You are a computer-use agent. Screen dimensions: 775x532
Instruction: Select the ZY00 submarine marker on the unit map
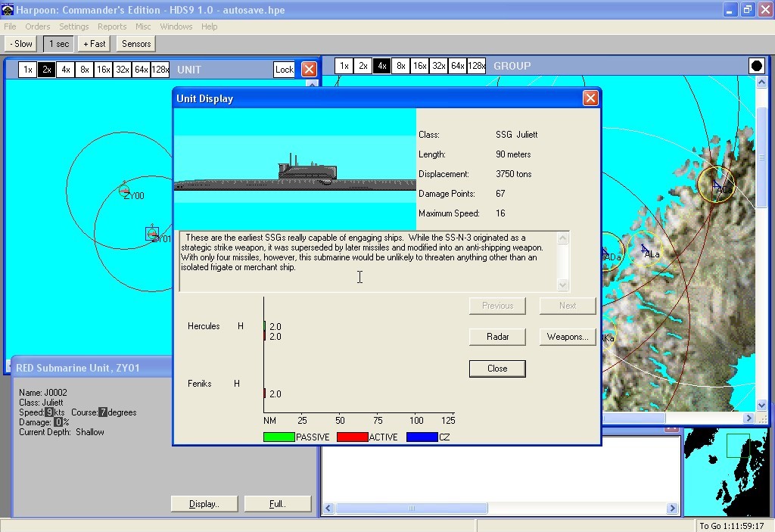pos(125,189)
